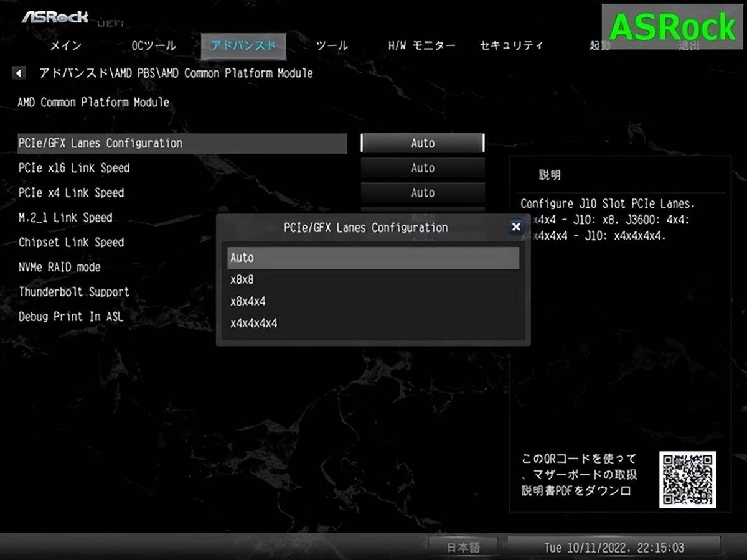
Task: Click the date and time display
Action: tap(614, 548)
